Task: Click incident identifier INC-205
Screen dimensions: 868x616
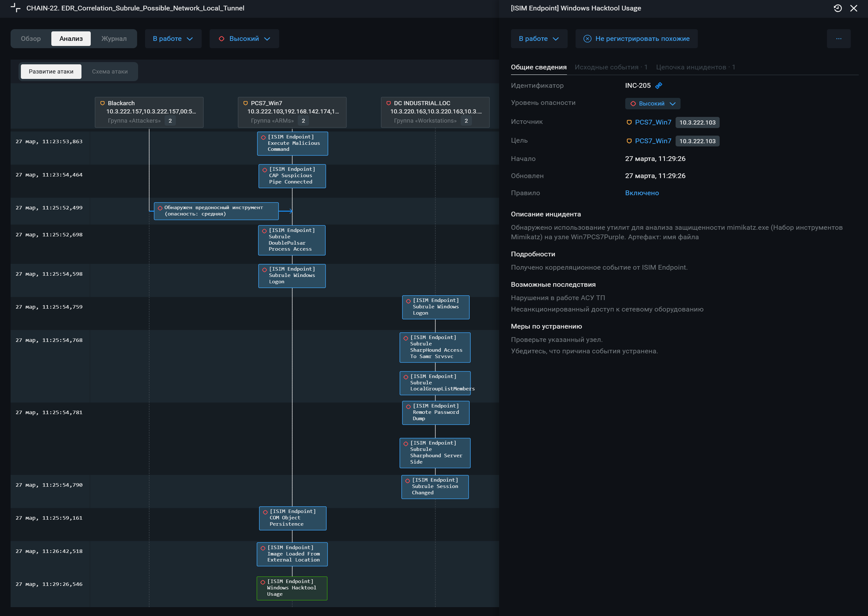Action: click(x=638, y=86)
